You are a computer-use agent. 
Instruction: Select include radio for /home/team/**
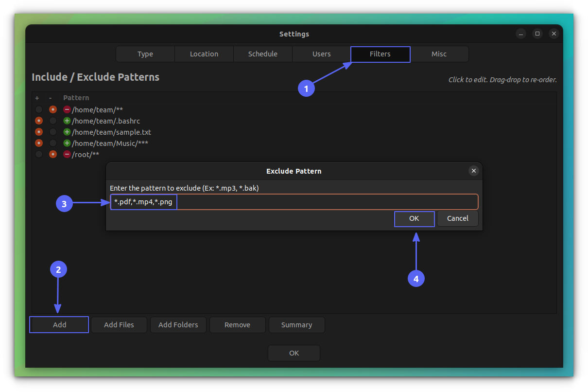(39, 109)
